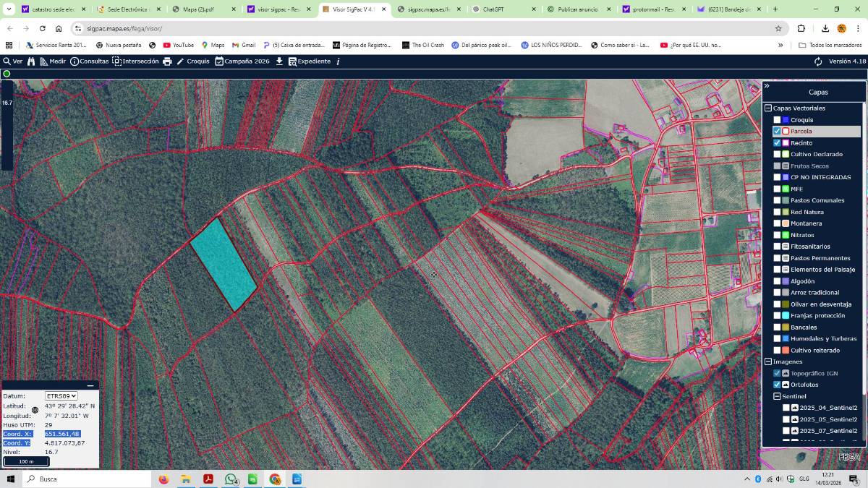Minimize the coordinates info panel
The height and width of the screenshot is (488, 868).
tap(90, 385)
